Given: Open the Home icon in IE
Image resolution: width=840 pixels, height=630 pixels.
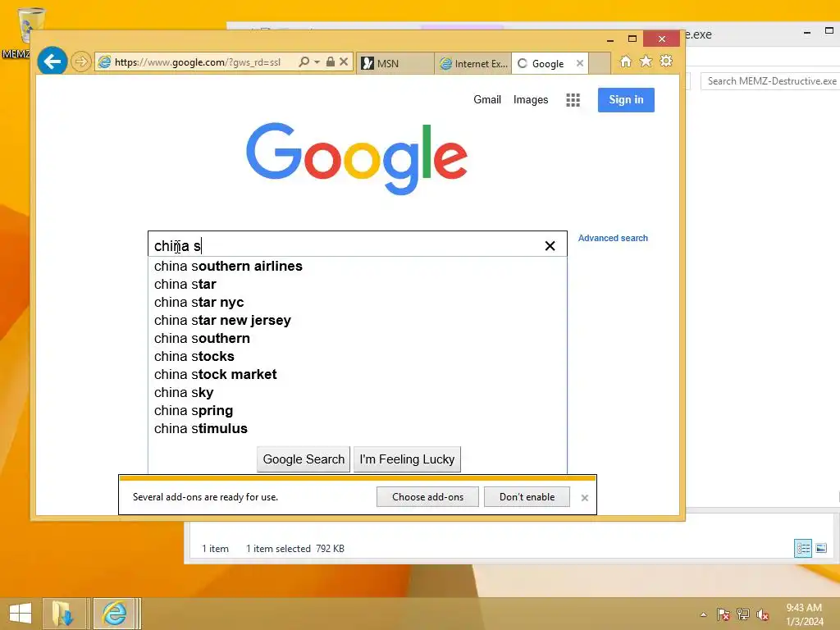Looking at the screenshot, I should point(625,61).
